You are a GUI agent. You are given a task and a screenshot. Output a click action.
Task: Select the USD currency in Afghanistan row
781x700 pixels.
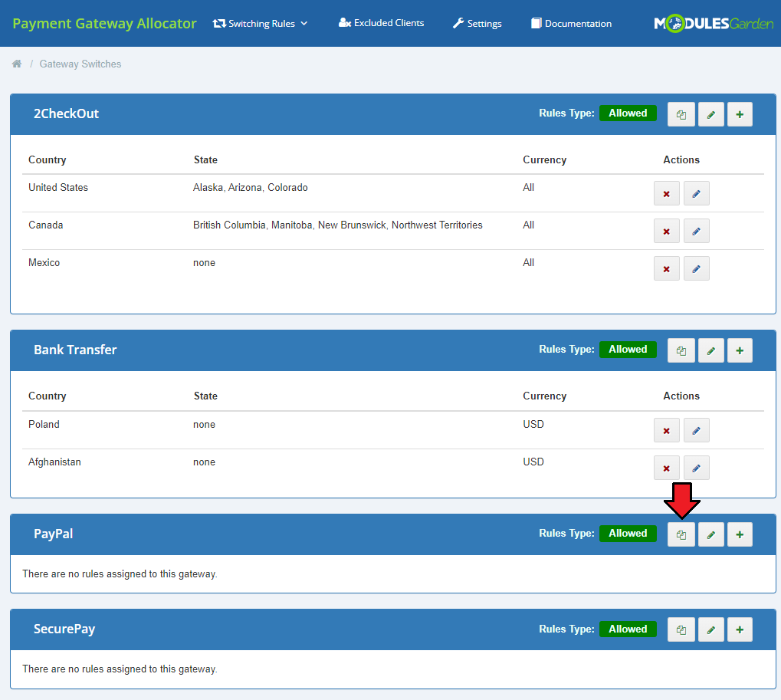[x=533, y=462]
